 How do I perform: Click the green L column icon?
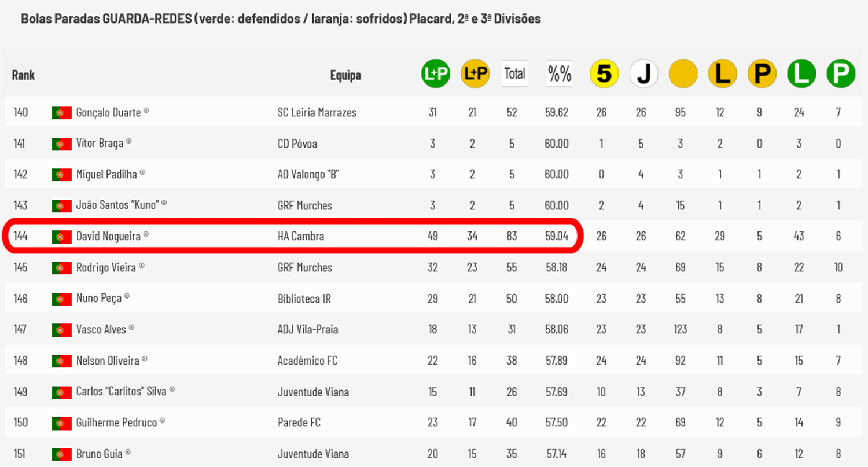[x=801, y=74]
